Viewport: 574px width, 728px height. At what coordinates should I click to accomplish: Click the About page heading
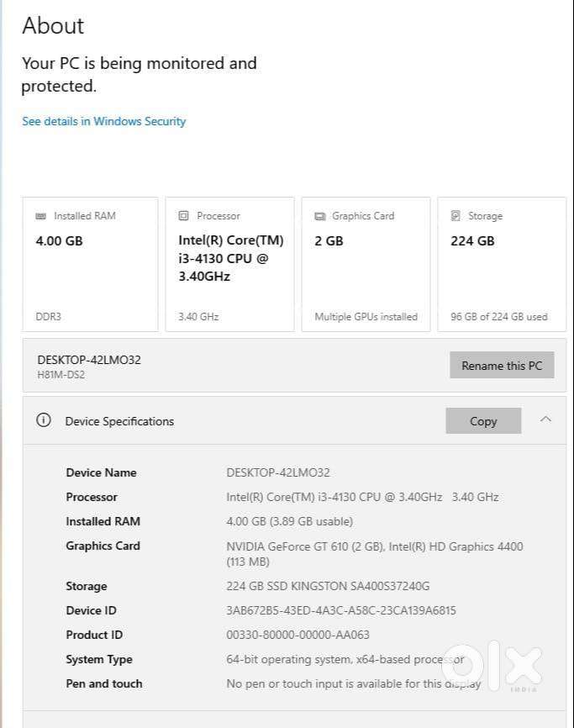coord(53,25)
